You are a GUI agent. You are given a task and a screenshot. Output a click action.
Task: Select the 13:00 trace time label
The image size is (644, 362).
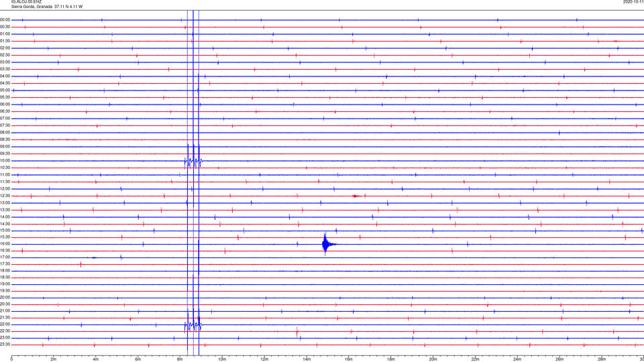coord(5,202)
